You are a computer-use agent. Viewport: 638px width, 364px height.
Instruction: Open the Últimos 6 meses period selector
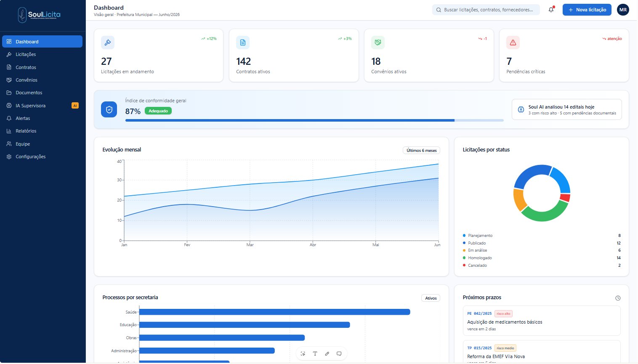(421, 150)
